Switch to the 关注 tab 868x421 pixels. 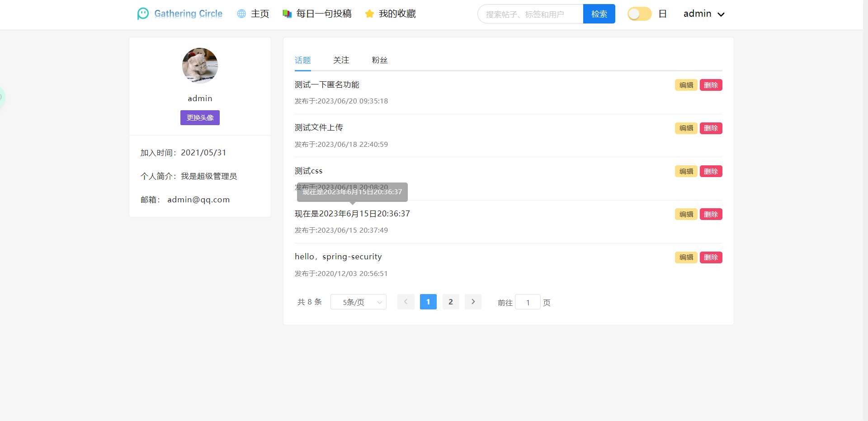341,60
